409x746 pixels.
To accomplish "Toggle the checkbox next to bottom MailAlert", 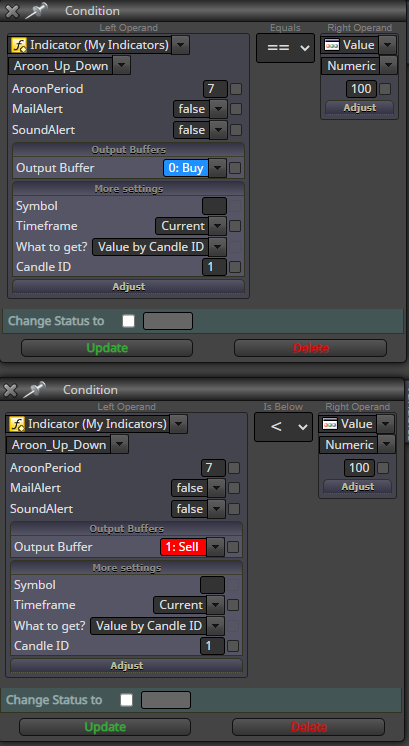I will (234, 488).
